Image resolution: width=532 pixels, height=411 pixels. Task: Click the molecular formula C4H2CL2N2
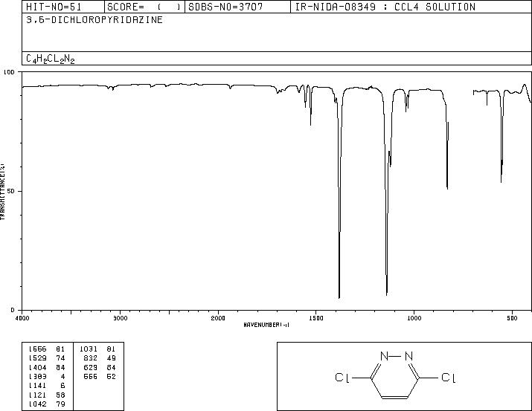(50, 59)
